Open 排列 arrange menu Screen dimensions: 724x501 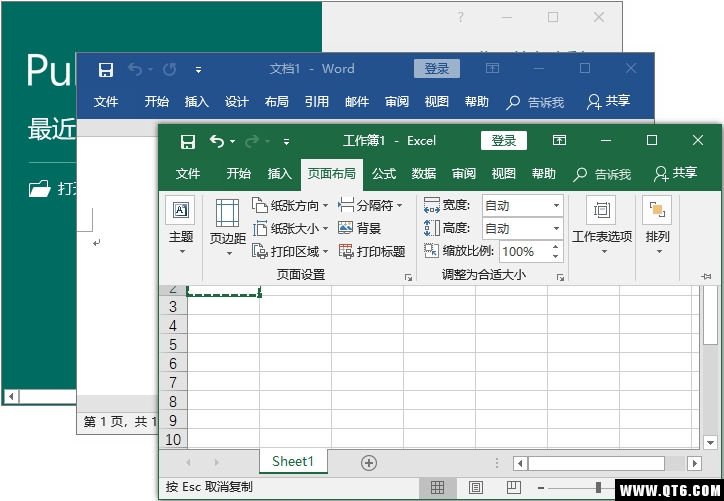point(657,226)
